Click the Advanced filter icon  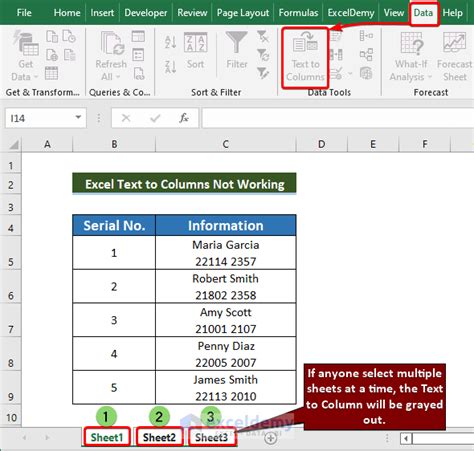(x=263, y=73)
